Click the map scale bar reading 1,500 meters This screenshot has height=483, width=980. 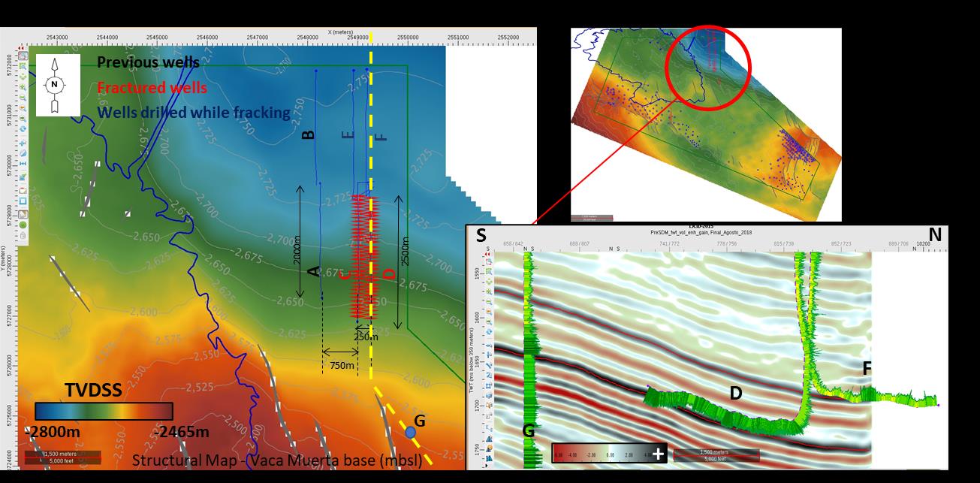pyautogui.click(x=63, y=458)
